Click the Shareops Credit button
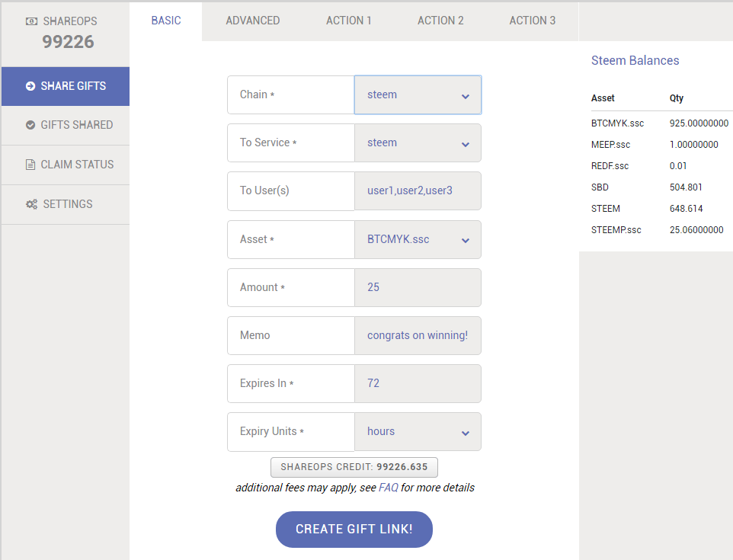 354,467
